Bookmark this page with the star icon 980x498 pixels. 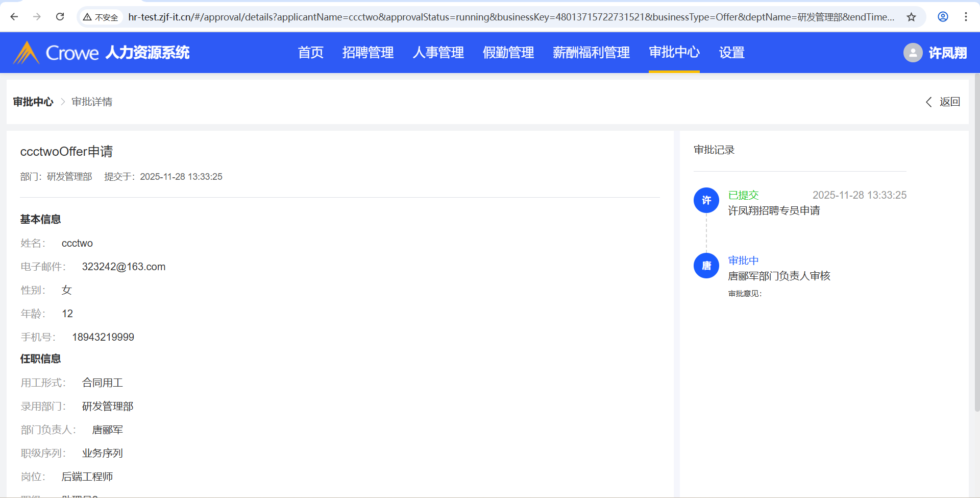pos(912,17)
